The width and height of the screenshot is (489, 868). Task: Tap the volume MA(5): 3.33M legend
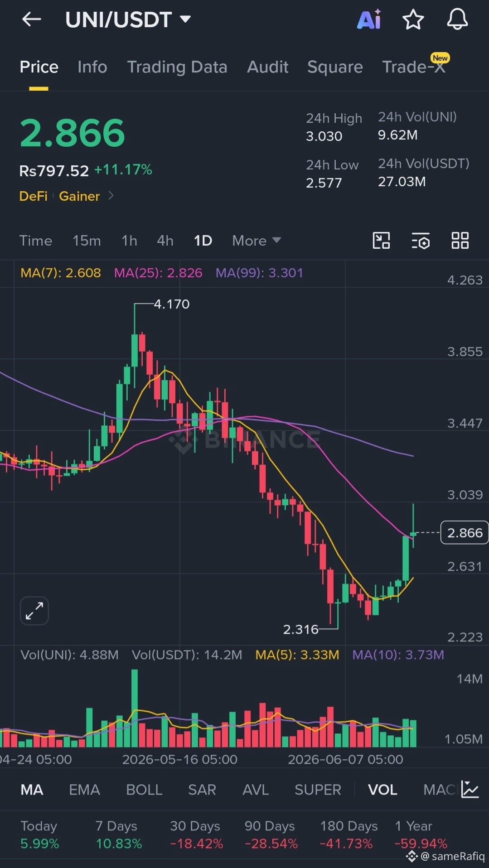[x=297, y=655]
